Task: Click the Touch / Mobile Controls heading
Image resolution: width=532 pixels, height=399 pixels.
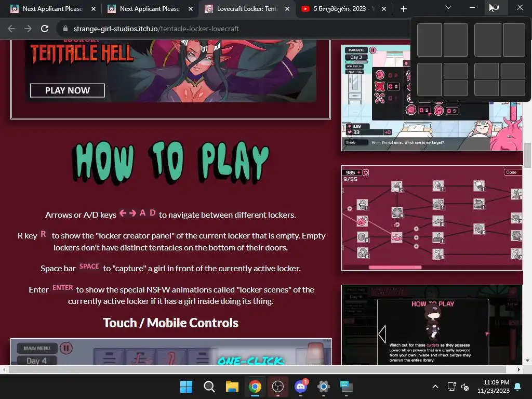Action: [x=170, y=323]
